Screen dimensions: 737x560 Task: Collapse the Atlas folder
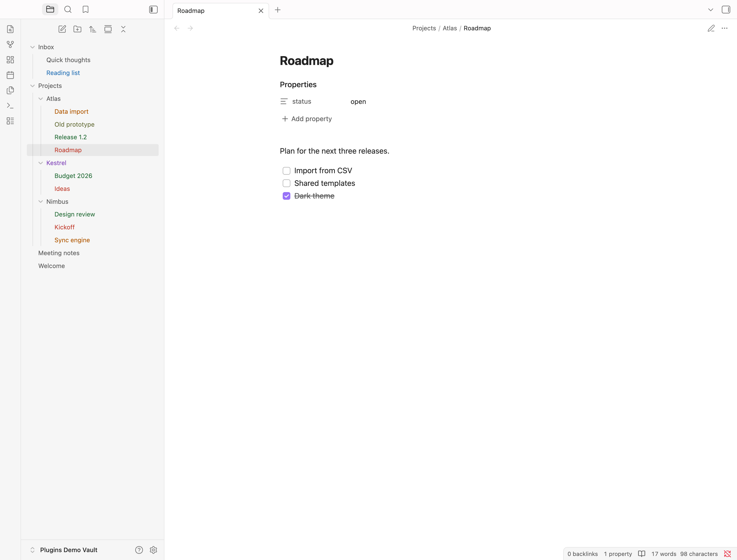(x=41, y=99)
